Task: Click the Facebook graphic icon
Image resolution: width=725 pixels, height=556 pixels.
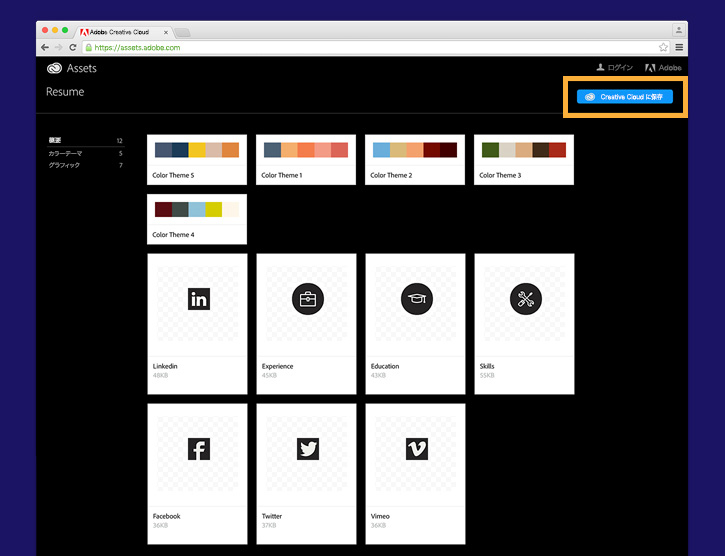Action: pos(199,449)
